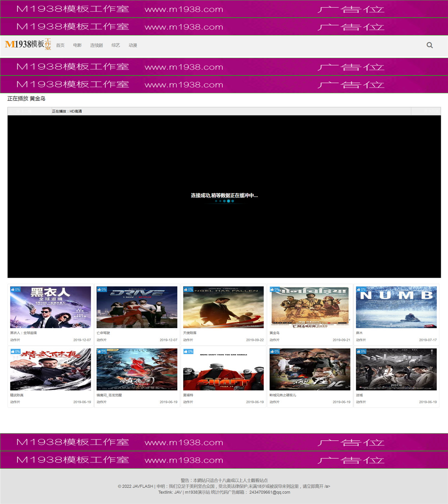The height and width of the screenshot is (504, 448).
Task: Go to 首页 in navigation
Action: pyautogui.click(x=60, y=45)
